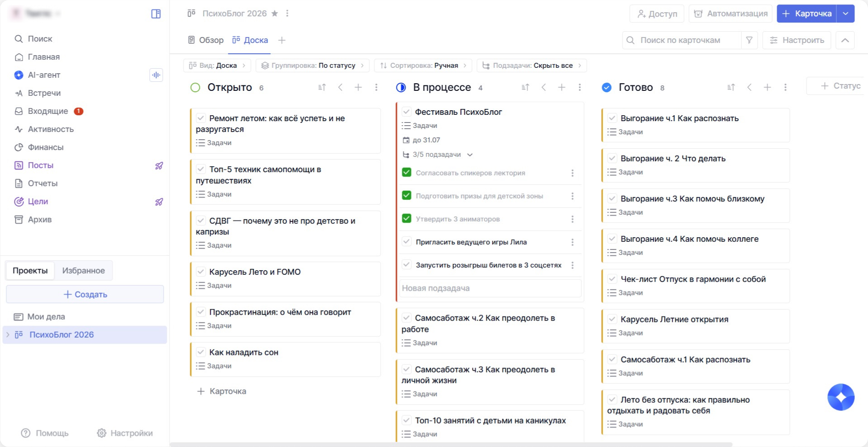Select the Избранное tab
Screen dimensions: 868x447
84,271
